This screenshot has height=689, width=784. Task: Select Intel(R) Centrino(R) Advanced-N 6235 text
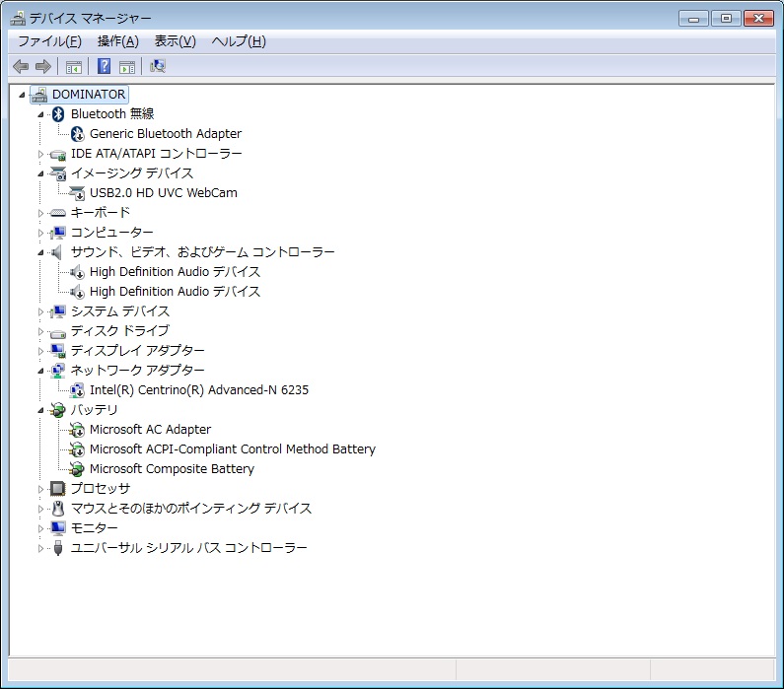(199, 390)
